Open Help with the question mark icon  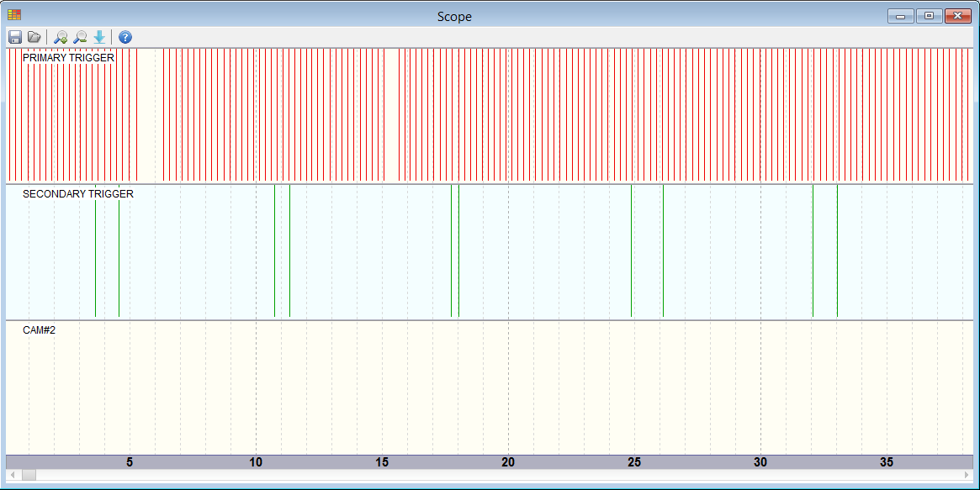point(125,37)
